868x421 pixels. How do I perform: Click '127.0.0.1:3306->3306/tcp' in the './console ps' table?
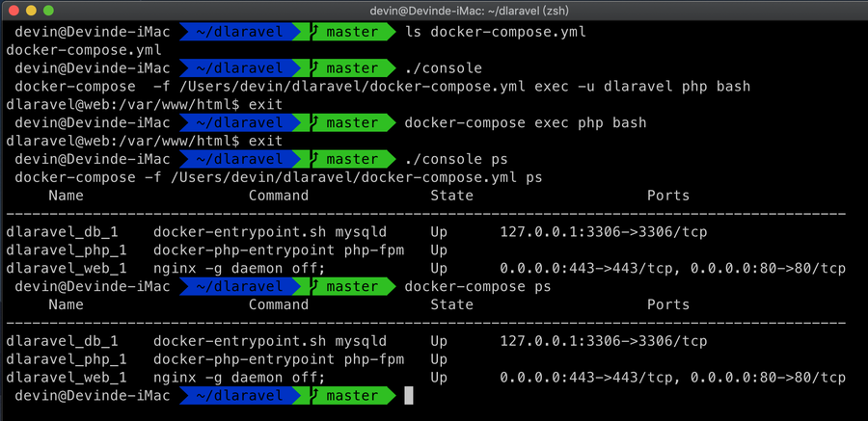pos(604,232)
